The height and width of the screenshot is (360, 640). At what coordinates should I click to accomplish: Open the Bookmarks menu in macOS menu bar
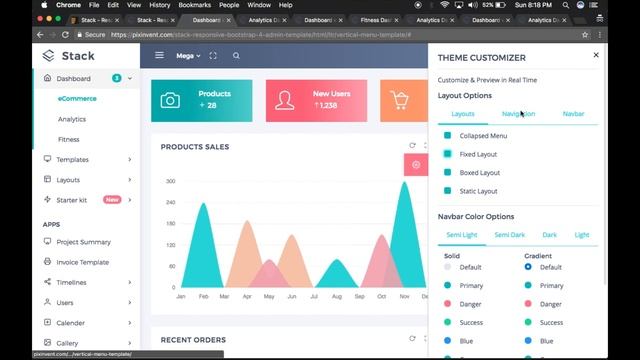coord(195,5)
